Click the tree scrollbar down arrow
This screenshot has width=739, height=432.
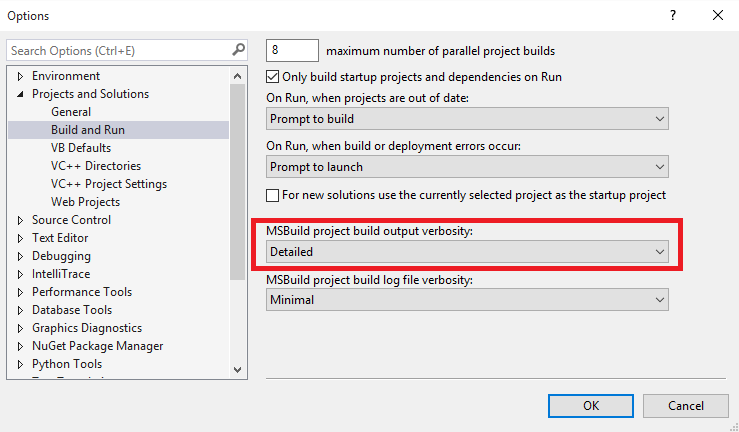tap(237, 369)
